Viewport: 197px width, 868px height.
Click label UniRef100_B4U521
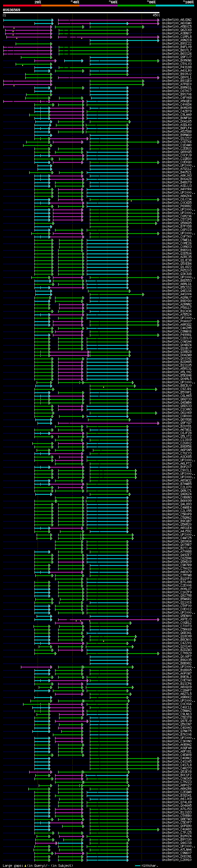click(177, 172)
